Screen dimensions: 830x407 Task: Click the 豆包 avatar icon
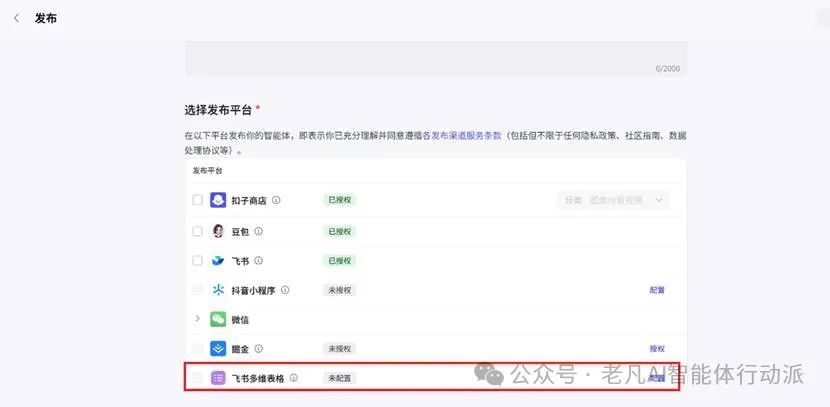tap(218, 231)
